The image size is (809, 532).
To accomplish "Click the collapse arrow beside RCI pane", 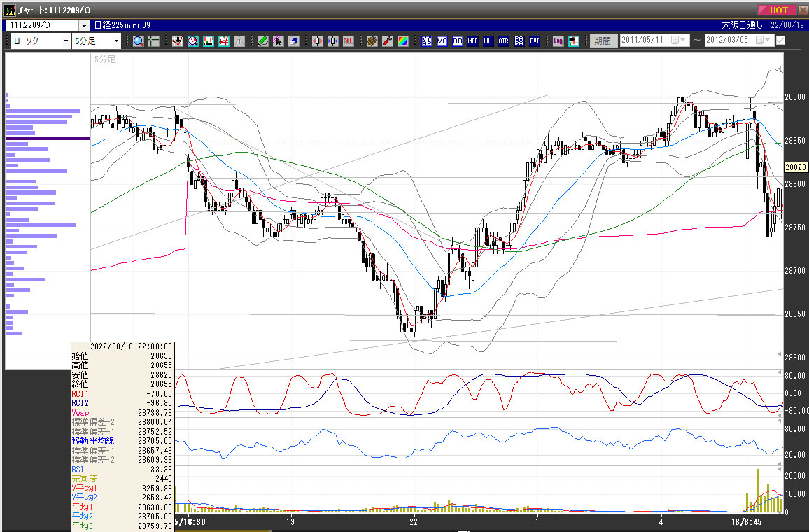I will 780,372.
